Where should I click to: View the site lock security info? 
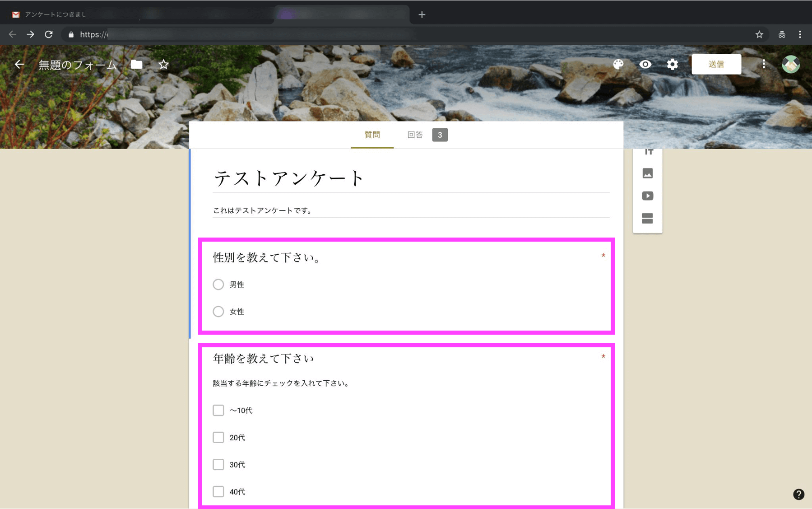pyautogui.click(x=71, y=34)
